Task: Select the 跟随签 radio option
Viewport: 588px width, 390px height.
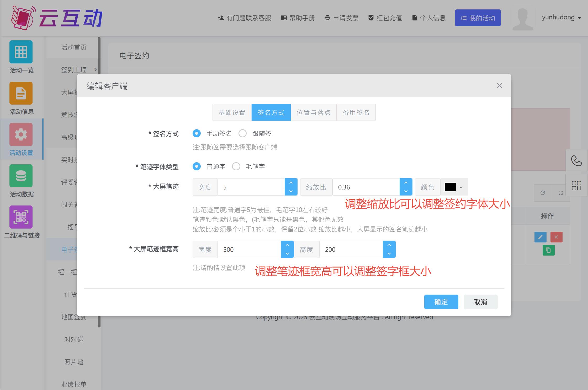Action: [x=242, y=133]
